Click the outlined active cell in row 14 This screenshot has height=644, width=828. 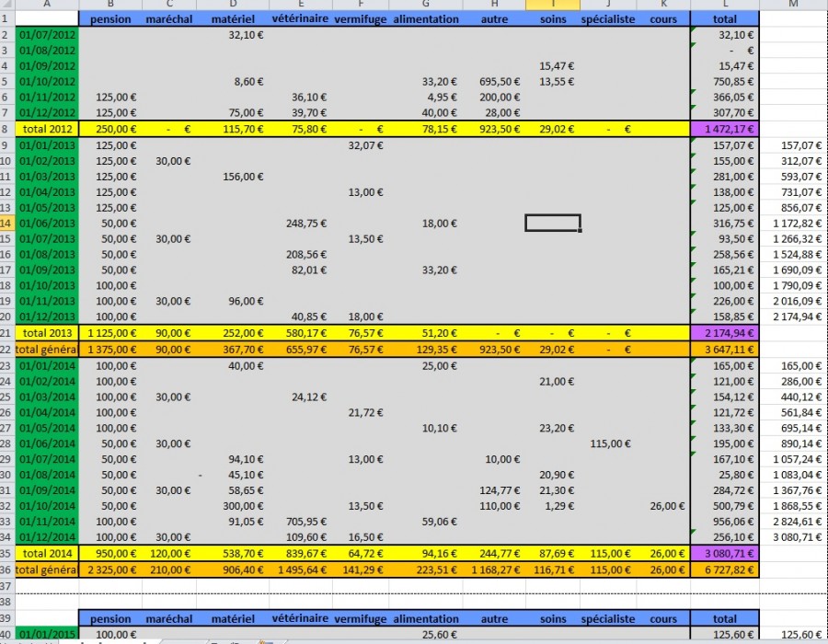[553, 223]
